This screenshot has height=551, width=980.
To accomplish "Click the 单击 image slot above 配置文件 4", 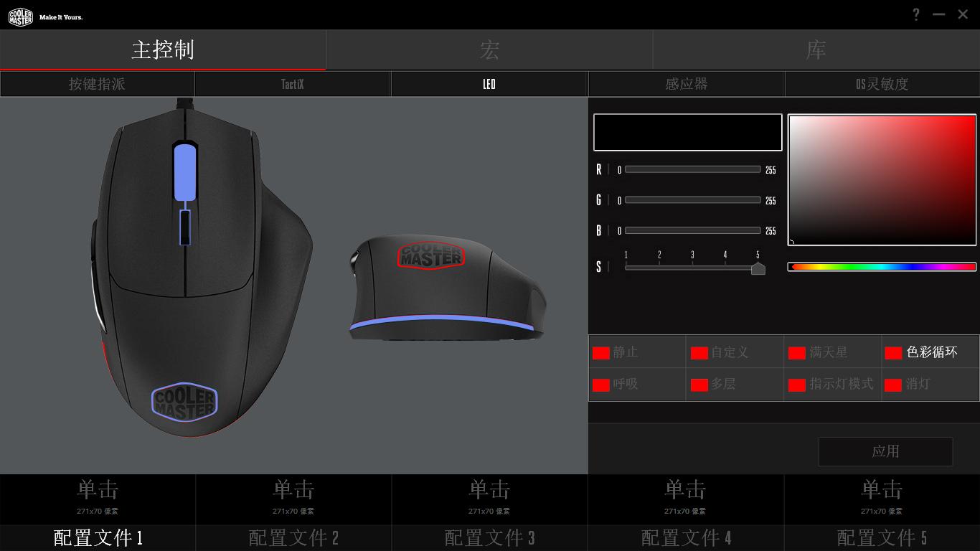I will 686,499.
